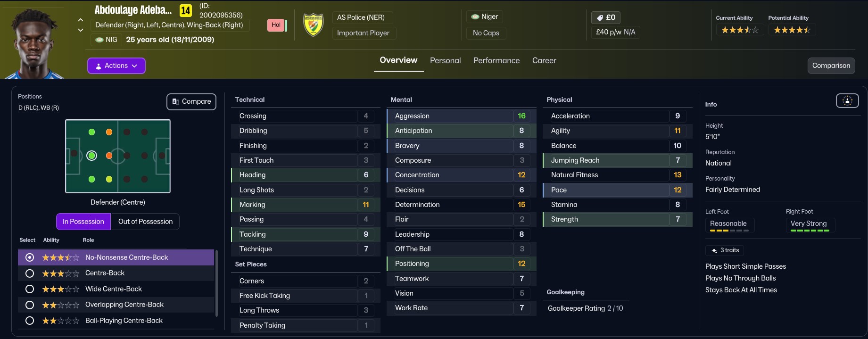Click the compare icon next to Positions
Screen dimensions: 868x339
click(x=176, y=101)
